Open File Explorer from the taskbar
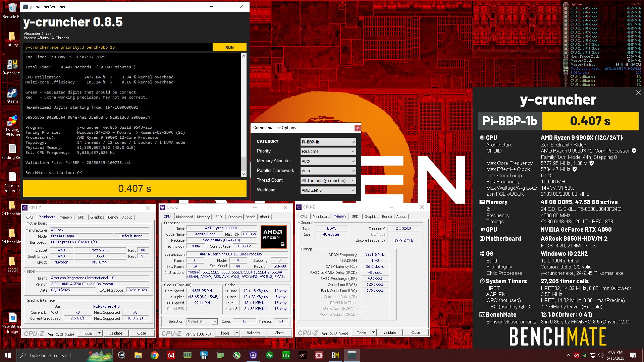The width and height of the screenshot is (644, 362). coord(138,355)
